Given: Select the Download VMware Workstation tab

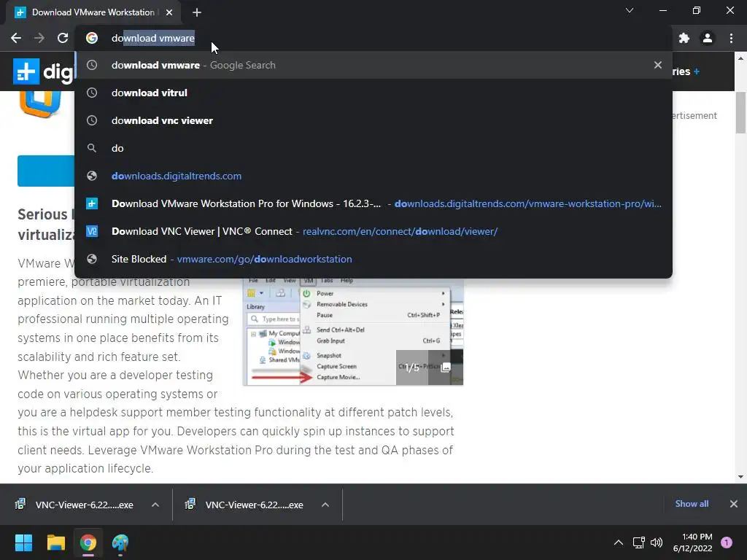Looking at the screenshot, I should coord(93,12).
